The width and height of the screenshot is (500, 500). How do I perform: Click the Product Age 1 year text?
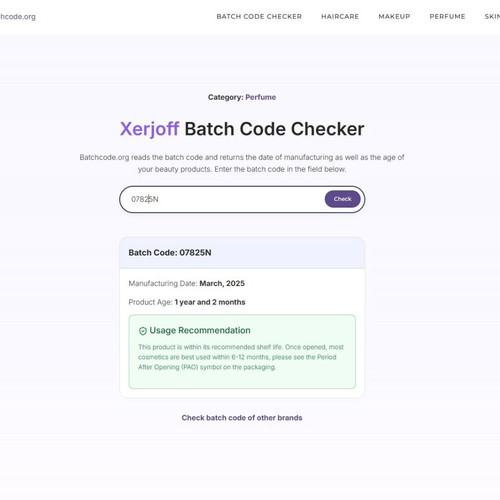coord(187,302)
